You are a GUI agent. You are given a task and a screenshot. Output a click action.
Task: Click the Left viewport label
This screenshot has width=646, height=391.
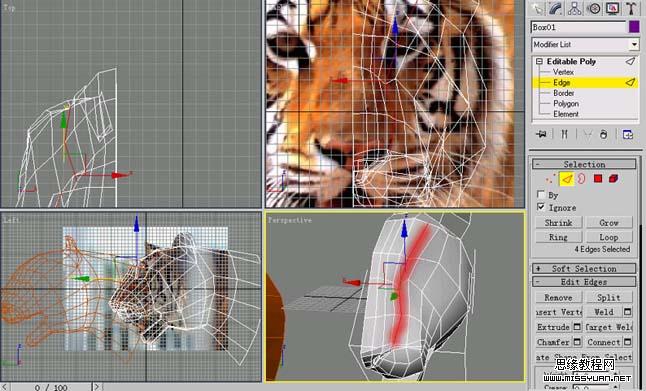click(11, 220)
